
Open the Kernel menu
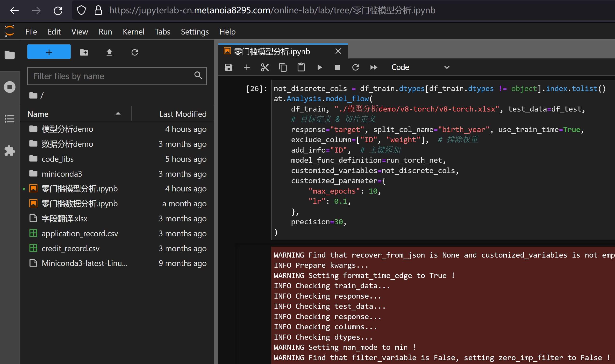pos(133,32)
